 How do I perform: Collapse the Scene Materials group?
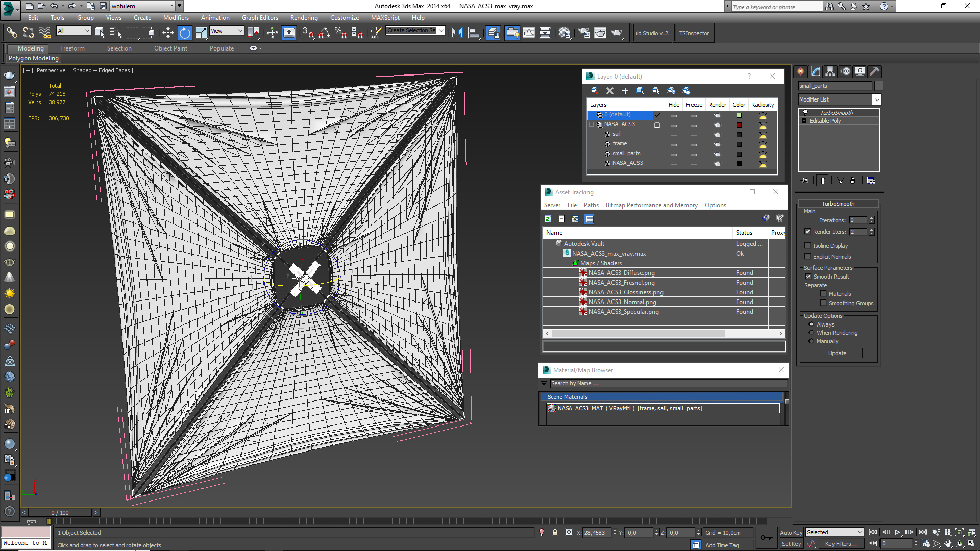coord(544,397)
